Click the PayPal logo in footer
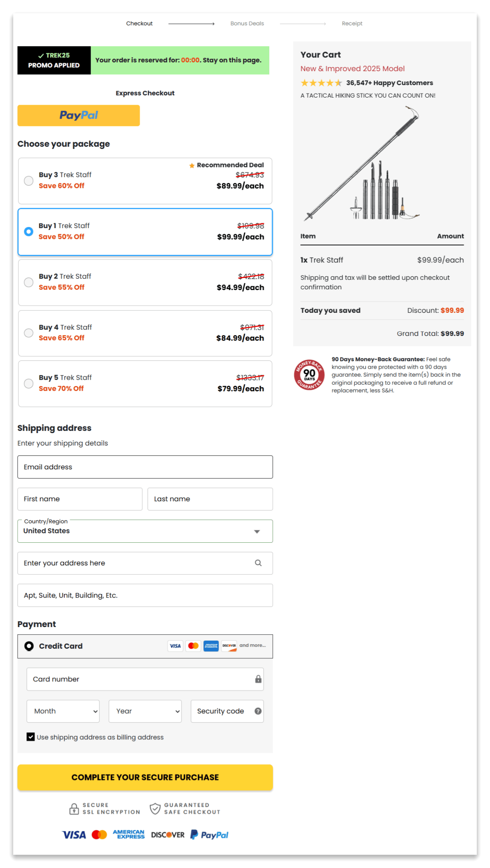 209,835
